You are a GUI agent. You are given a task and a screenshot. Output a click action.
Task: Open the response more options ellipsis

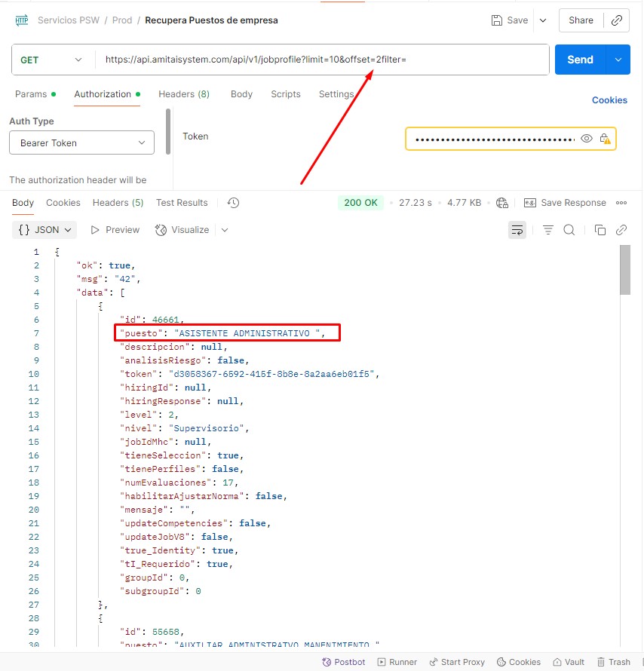pyautogui.click(x=621, y=203)
